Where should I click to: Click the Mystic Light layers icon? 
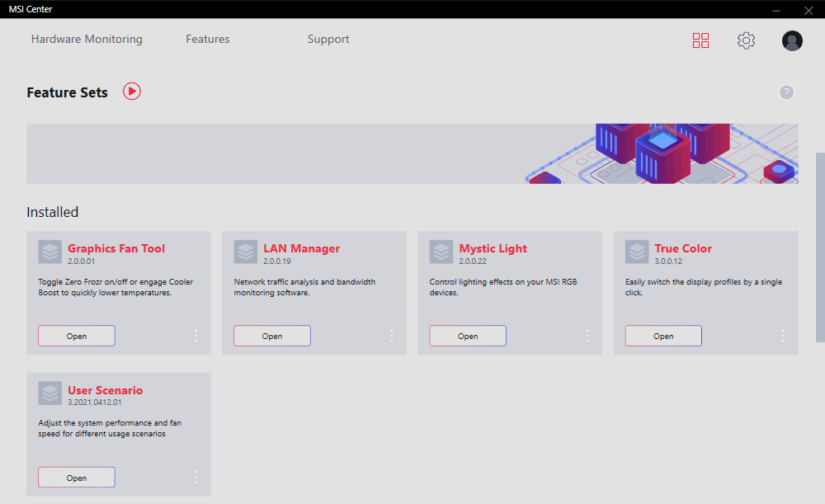(441, 252)
